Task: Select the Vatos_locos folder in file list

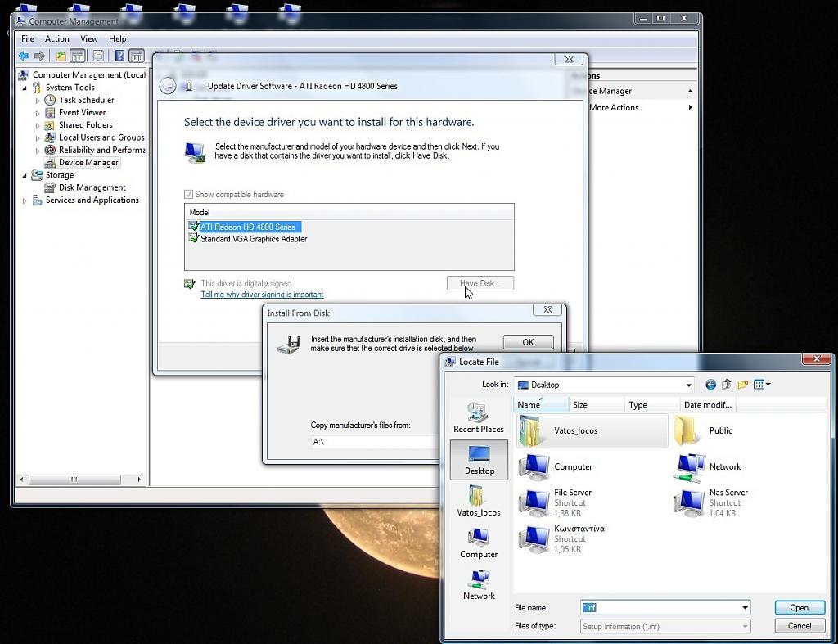Action: tap(592, 430)
